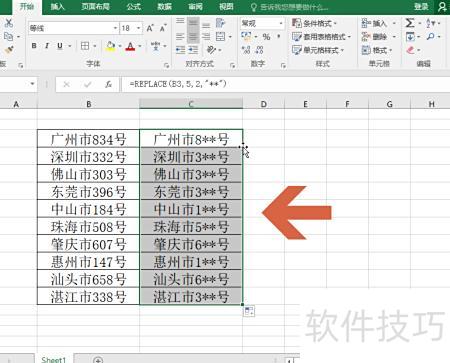Switch to the 视图 ribbon tab
The height and width of the screenshot is (363, 450).
click(226, 7)
